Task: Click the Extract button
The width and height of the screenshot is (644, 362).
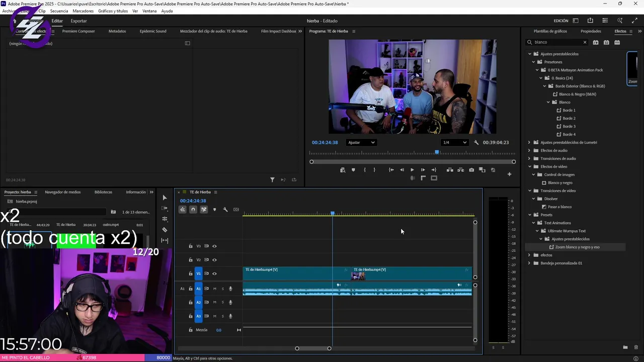Action: [460, 170]
